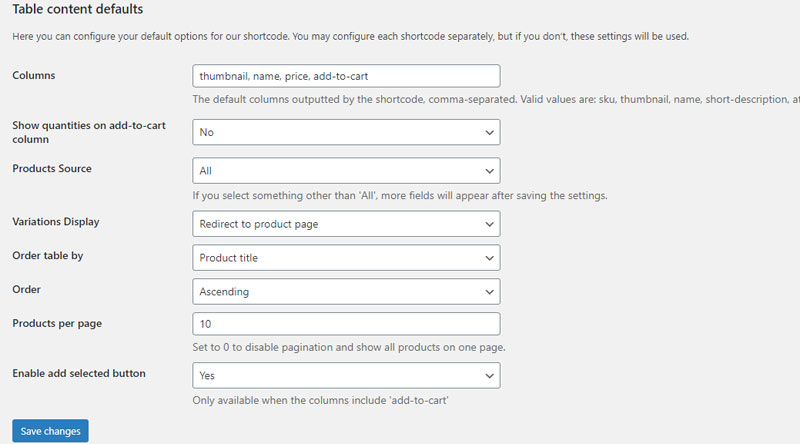Click the Columns field label
This screenshot has width=800, height=444.
[34, 75]
